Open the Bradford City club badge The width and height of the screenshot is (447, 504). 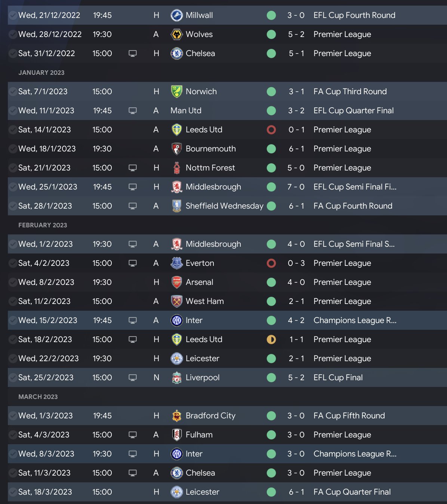[x=176, y=416]
